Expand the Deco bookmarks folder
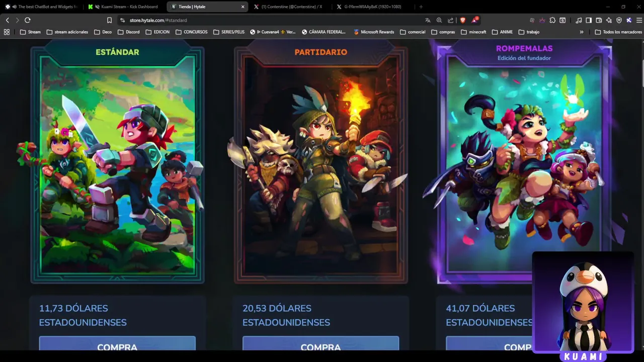Image resolution: width=644 pixels, height=362 pixels. click(x=103, y=32)
